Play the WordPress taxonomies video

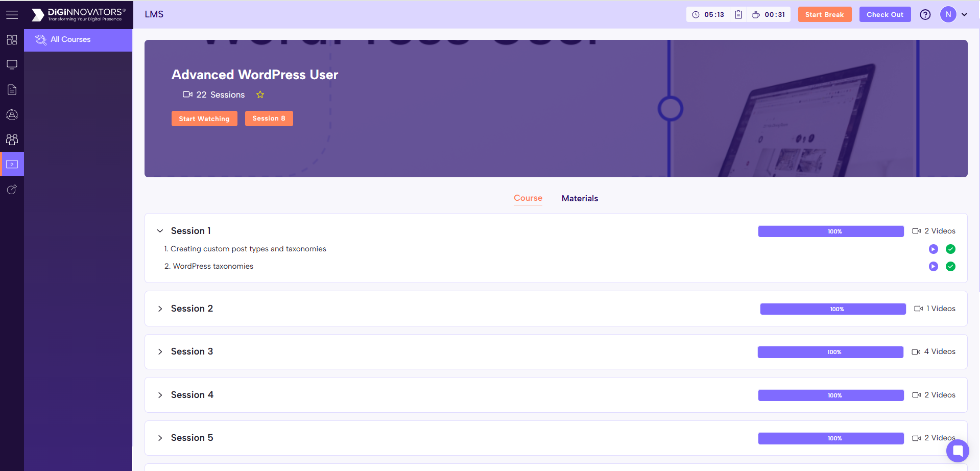tap(934, 267)
